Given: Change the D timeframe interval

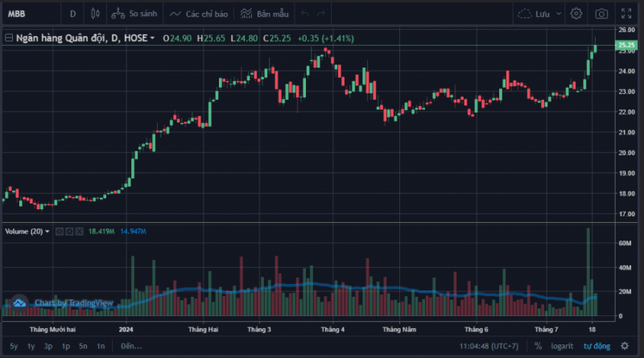Looking at the screenshot, I should pos(73,14).
